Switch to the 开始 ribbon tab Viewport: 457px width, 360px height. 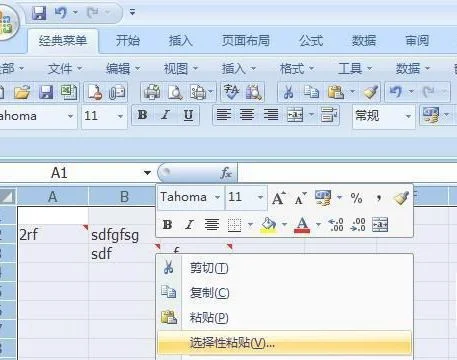(128, 41)
